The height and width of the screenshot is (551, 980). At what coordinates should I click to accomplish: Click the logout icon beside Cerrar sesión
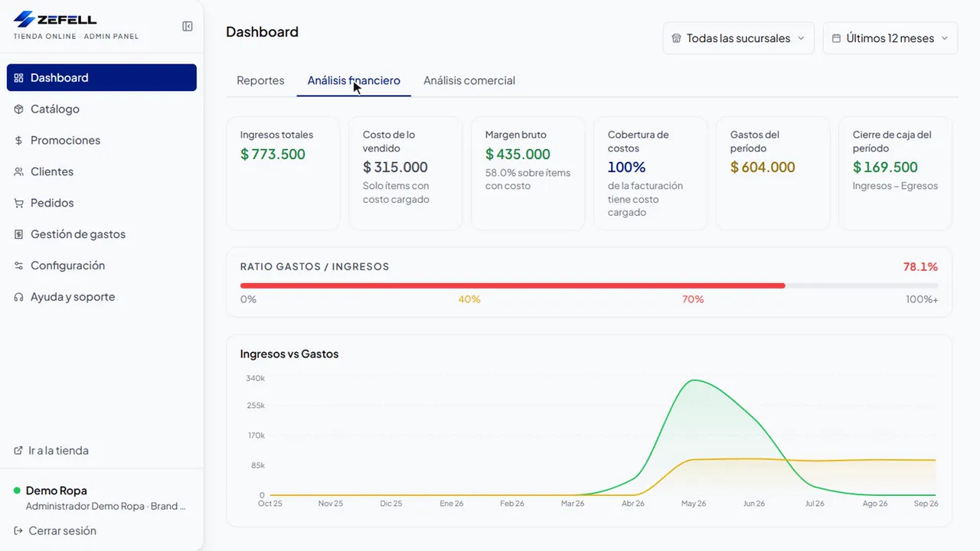pyautogui.click(x=18, y=531)
